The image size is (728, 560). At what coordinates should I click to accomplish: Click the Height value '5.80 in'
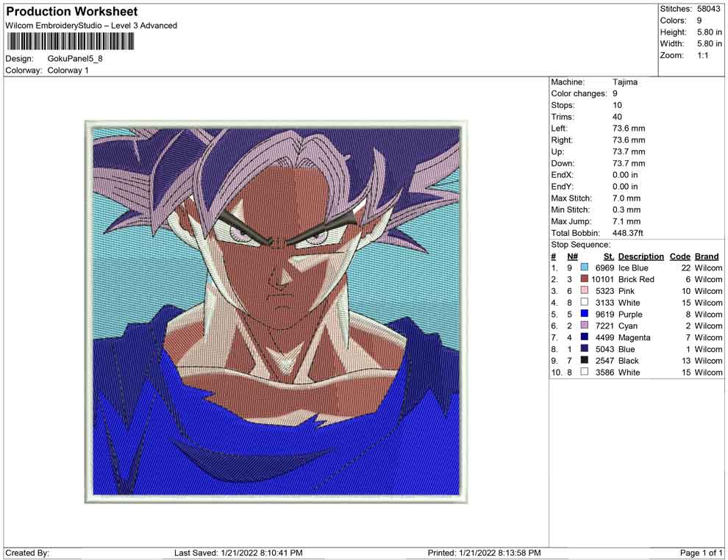[x=709, y=32]
